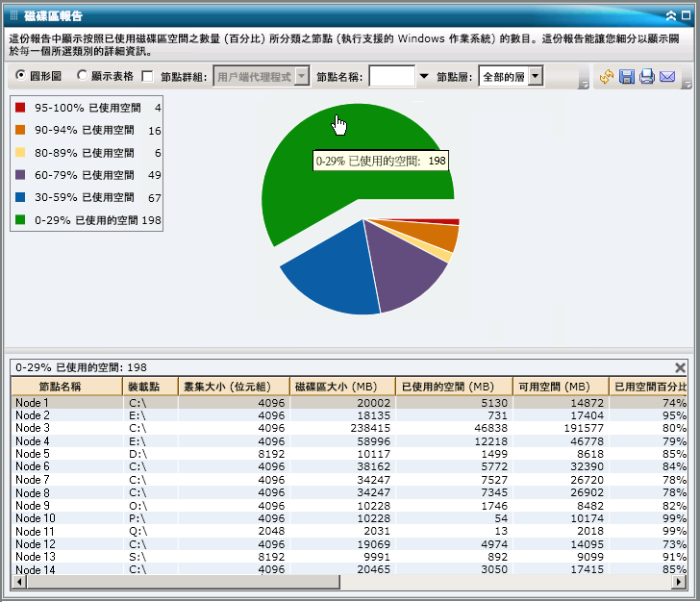
Task: Click the save report disk icon
Action: [x=626, y=77]
